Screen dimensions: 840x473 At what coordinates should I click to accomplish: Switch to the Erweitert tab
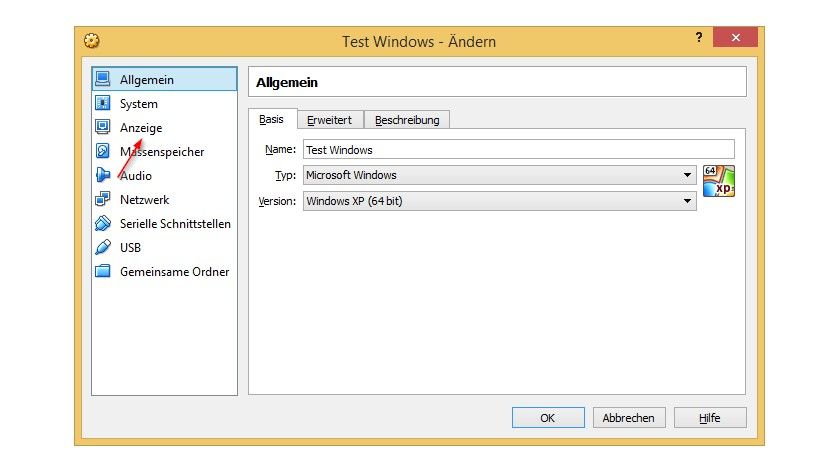[330, 120]
